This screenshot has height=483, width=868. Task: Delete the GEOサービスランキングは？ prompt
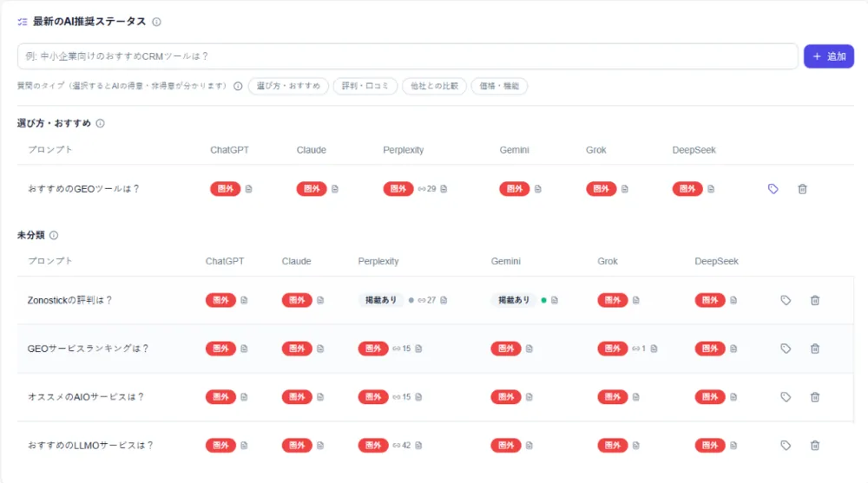tap(815, 349)
